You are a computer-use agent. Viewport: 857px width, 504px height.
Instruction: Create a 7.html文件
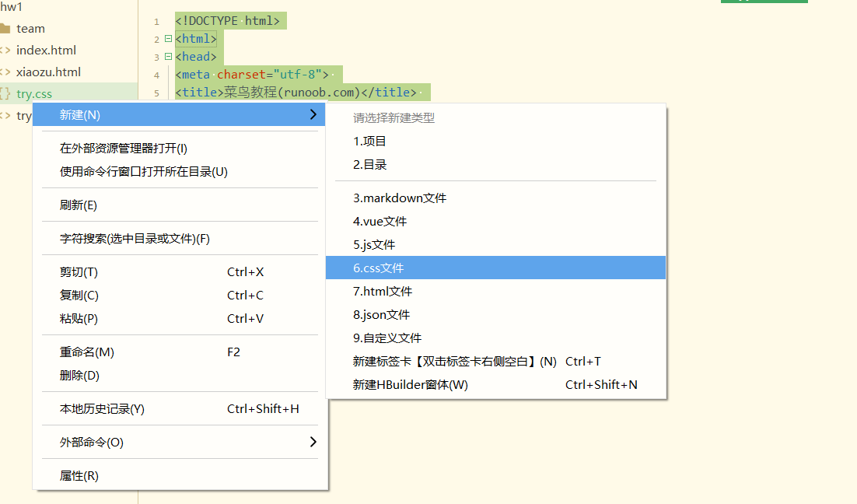383,292
